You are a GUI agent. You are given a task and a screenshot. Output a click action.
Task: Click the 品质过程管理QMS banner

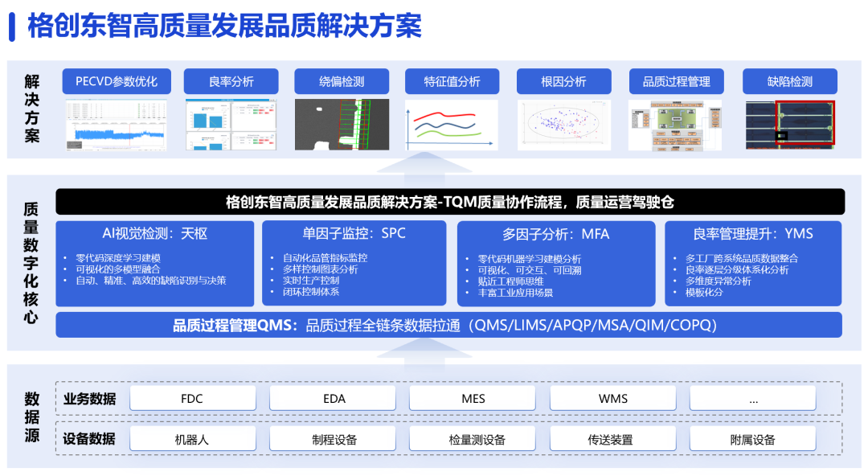446,326
